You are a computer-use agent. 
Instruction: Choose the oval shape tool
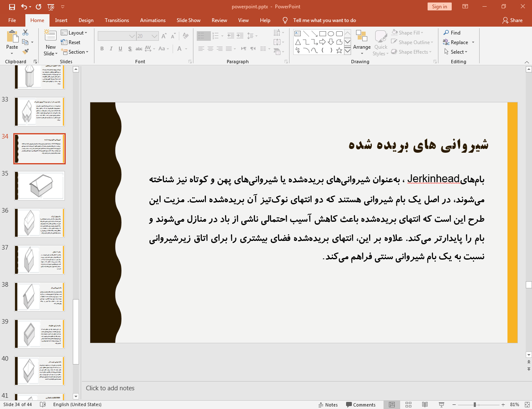(331, 34)
